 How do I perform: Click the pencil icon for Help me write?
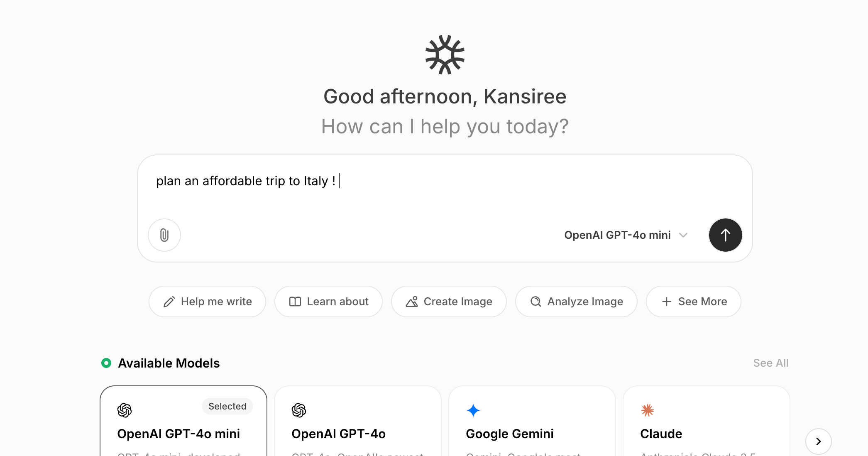click(x=169, y=302)
